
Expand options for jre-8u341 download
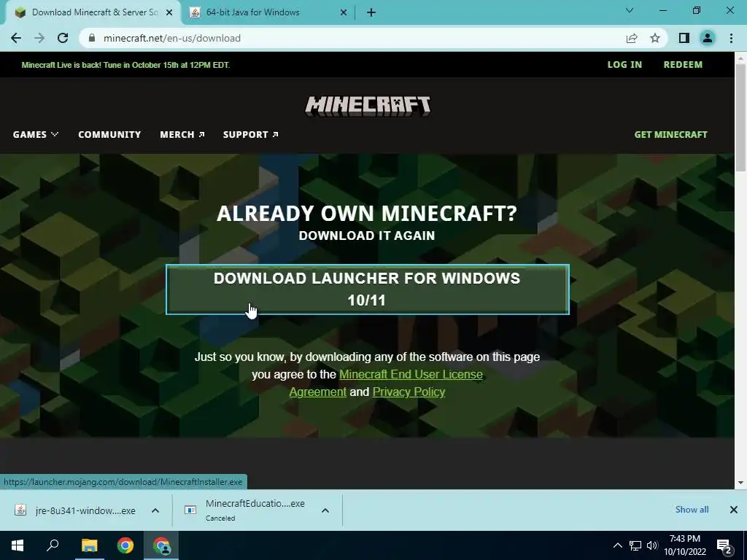(x=155, y=510)
